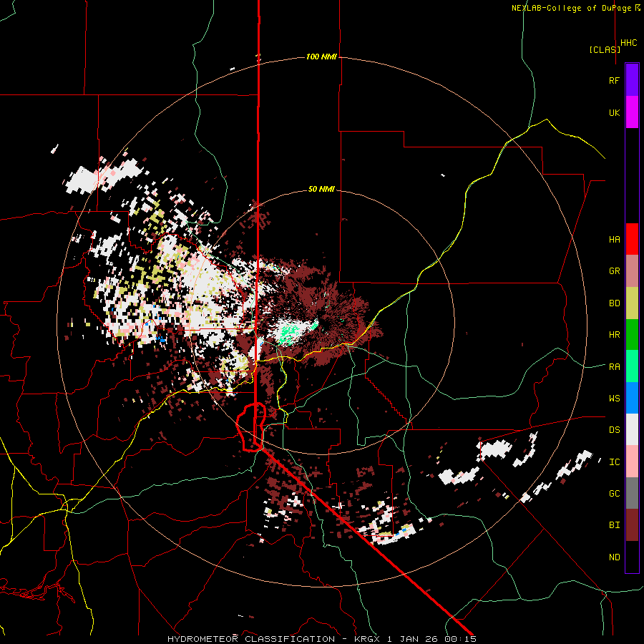Click the ND legend label
Viewport: 644px width, 644px height.
coord(614,557)
